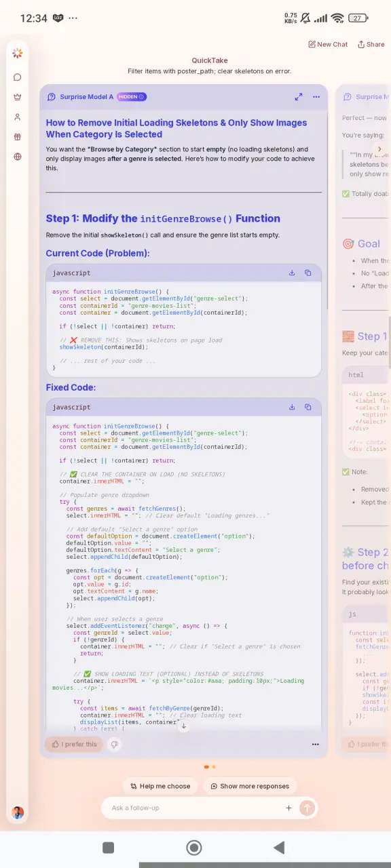Share this conversation

pyautogui.click(x=371, y=44)
